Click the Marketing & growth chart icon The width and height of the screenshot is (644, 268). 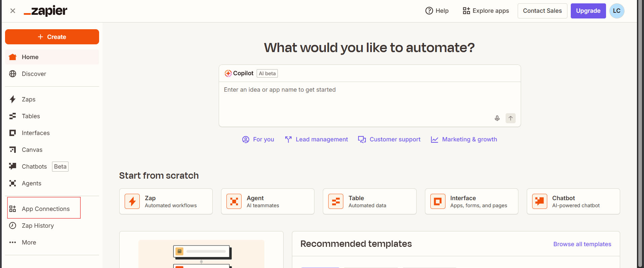coord(434,139)
